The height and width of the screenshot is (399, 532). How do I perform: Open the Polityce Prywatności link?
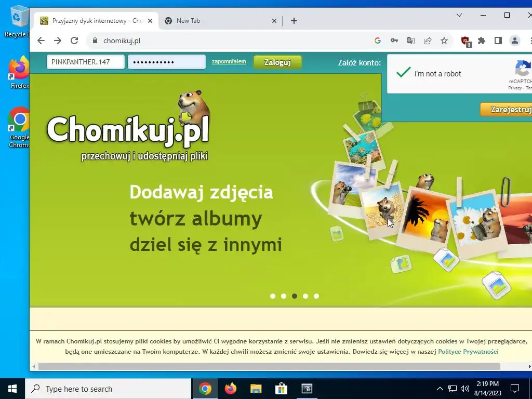coord(468,352)
